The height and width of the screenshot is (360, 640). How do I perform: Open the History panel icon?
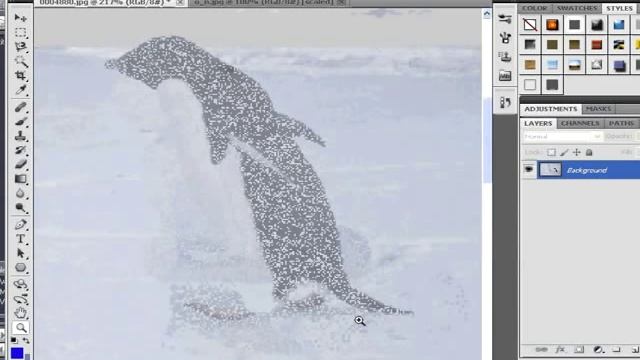505,102
